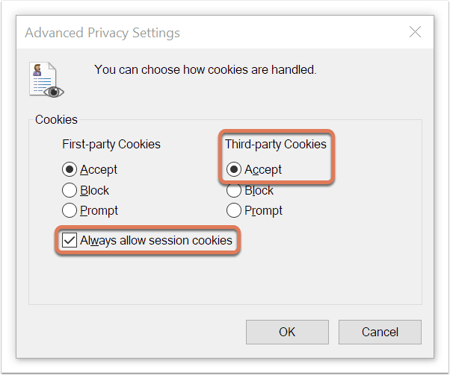Viewport: 450px width, 375px height.
Task: Select Accept for First-party Cookies
Action: (69, 170)
